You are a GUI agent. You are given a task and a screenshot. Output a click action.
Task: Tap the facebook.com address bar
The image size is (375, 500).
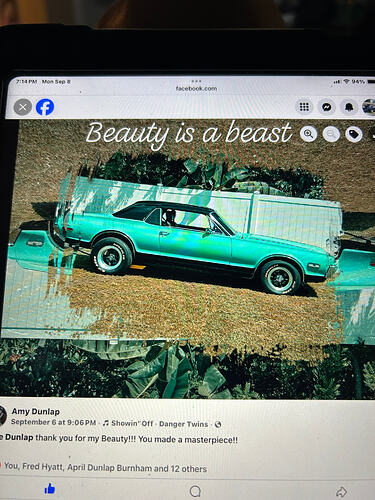click(x=196, y=89)
